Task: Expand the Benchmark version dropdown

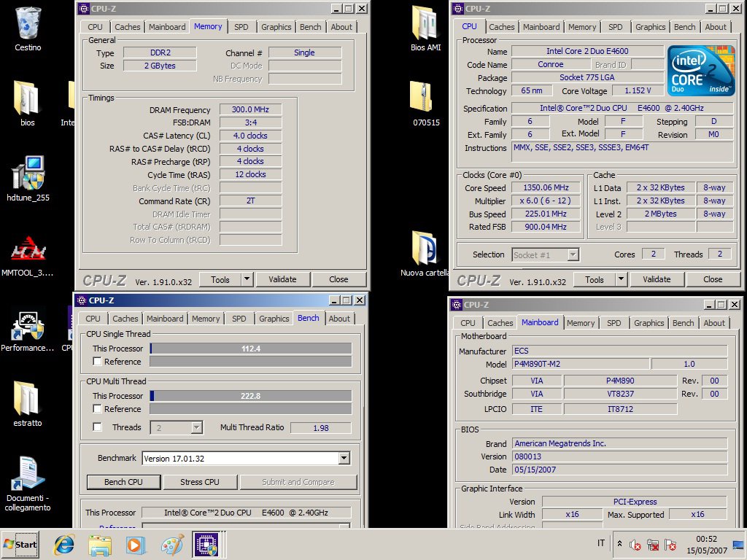Action: point(344,458)
